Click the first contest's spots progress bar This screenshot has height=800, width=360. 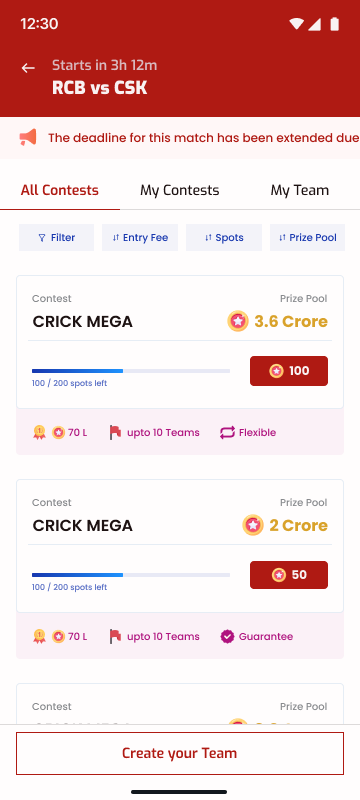(131, 371)
